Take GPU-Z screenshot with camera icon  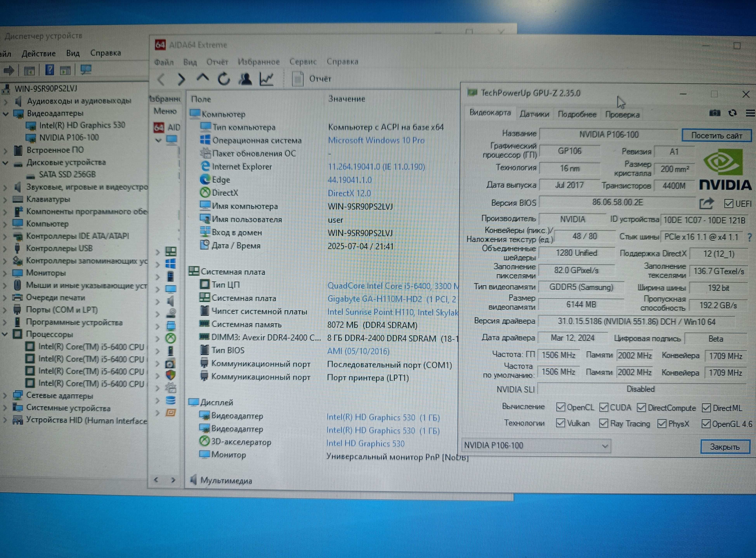click(714, 113)
